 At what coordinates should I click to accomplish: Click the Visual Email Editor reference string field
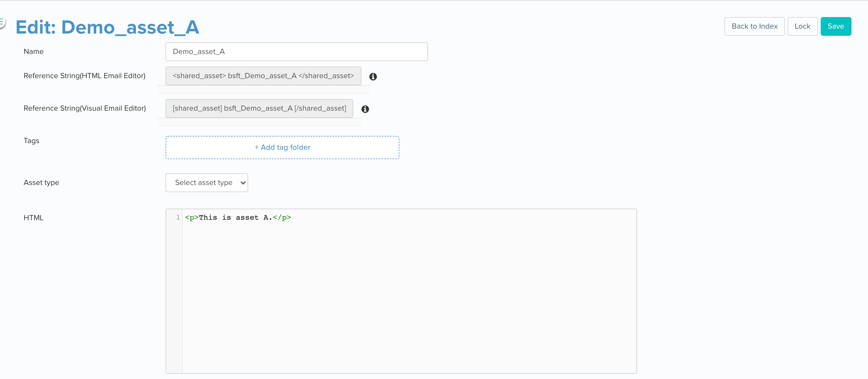pyautogui.click(x=259, y=108)
